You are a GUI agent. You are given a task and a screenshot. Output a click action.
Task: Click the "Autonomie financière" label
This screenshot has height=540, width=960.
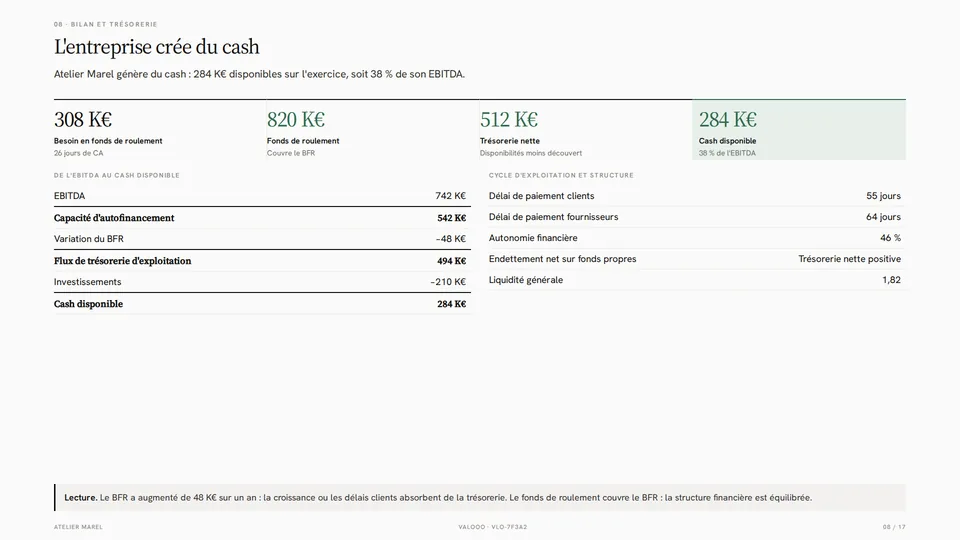533,238
